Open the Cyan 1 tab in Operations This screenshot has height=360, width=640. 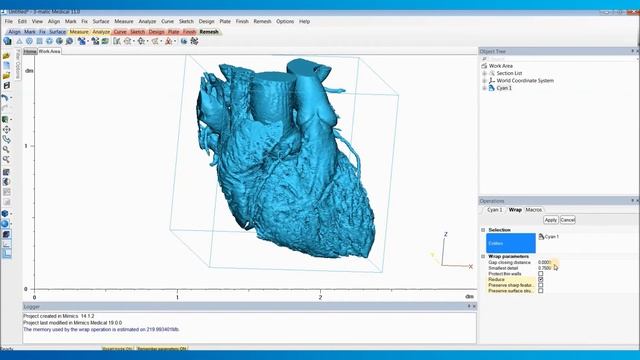[x=494, y=209]
